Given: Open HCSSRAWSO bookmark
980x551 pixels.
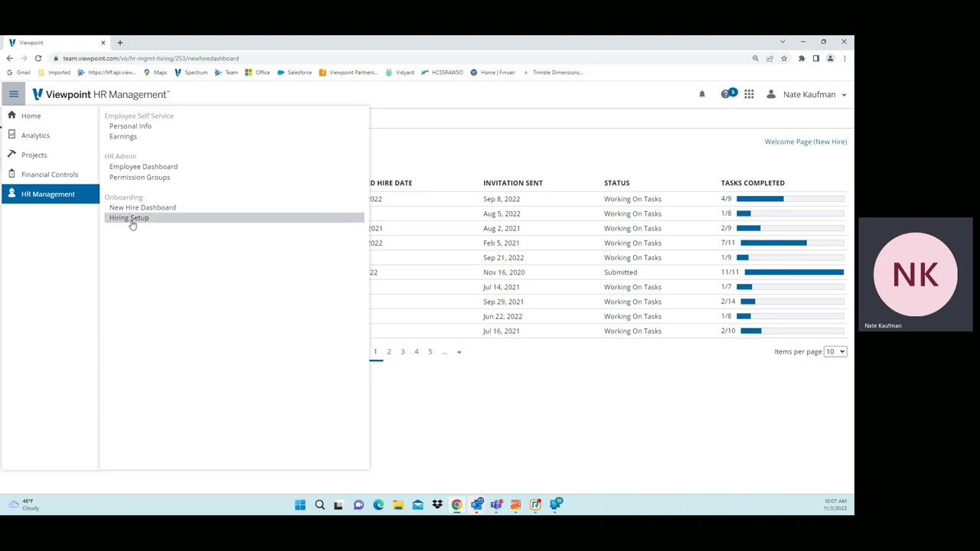Looking at the screenshot, I should [x=442, y=73].
